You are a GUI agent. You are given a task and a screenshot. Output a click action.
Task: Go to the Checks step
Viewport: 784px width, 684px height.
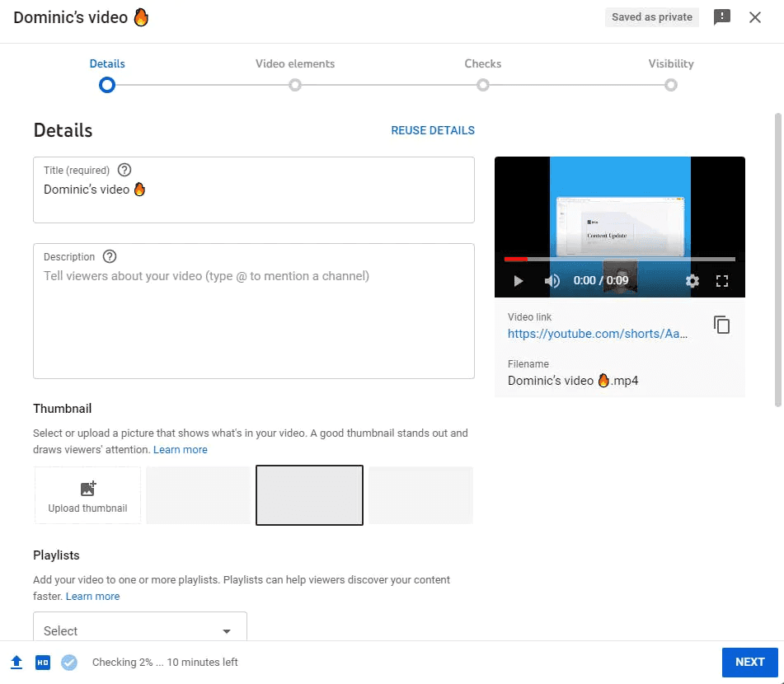pyautogui.click(x=482, y=63)
